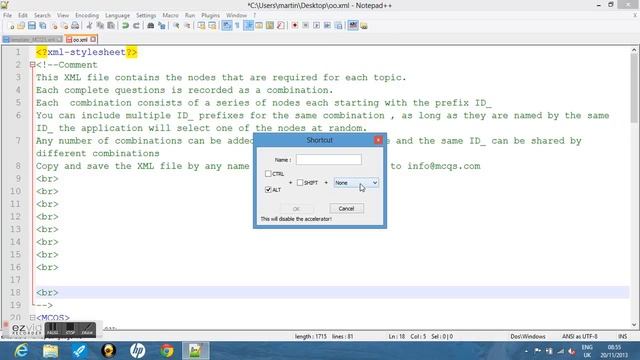This screenshot has height=360, width=640.
Task: Click the Cut scissors icon
Action: tap(89, 26)
